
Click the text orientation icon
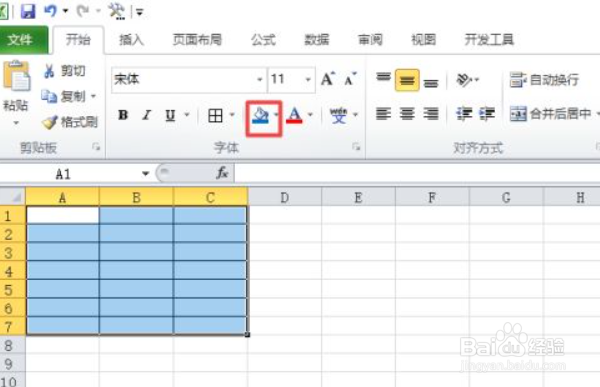click(464, 80)
